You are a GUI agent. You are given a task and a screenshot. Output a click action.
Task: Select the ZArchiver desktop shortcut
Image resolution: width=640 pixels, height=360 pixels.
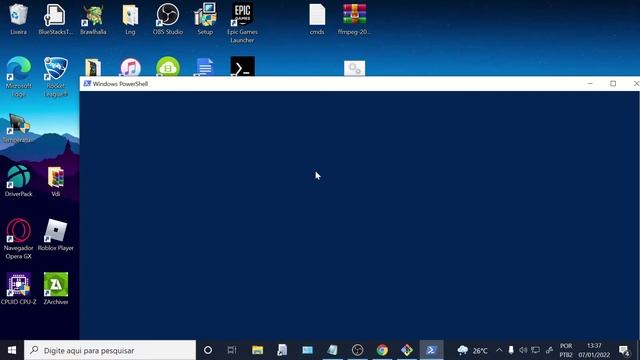click(56, 289)
